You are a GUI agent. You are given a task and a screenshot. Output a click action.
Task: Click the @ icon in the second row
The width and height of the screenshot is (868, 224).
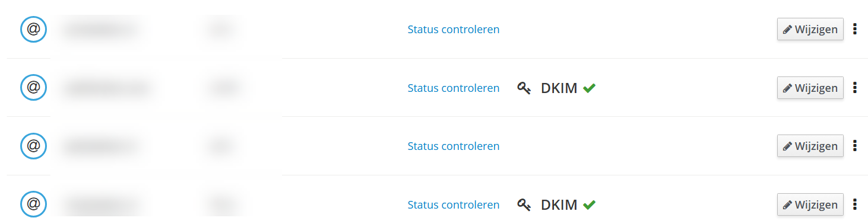33,88
